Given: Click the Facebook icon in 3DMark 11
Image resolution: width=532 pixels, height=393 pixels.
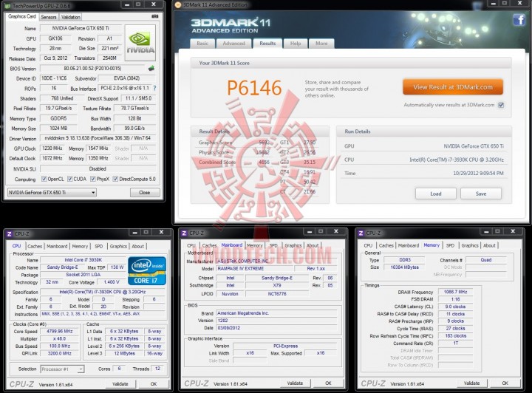Looking at the screenshot, I should click(519, 20).
